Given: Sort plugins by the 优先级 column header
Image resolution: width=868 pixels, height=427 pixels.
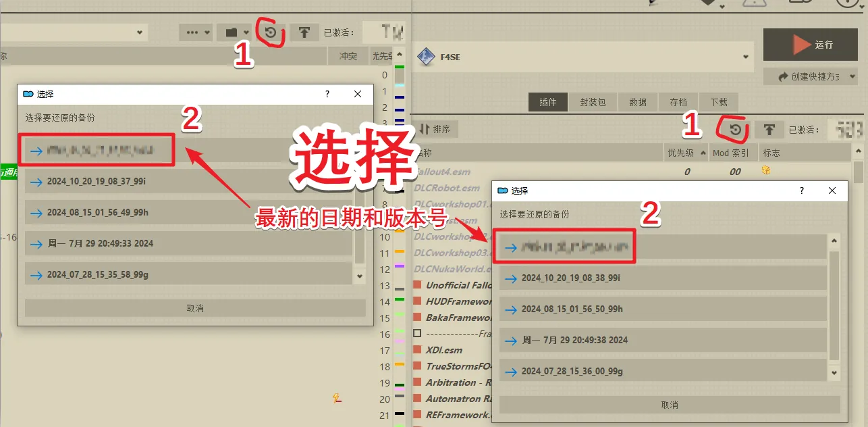Looking at the screenshot, I should [x=685, y=153].
